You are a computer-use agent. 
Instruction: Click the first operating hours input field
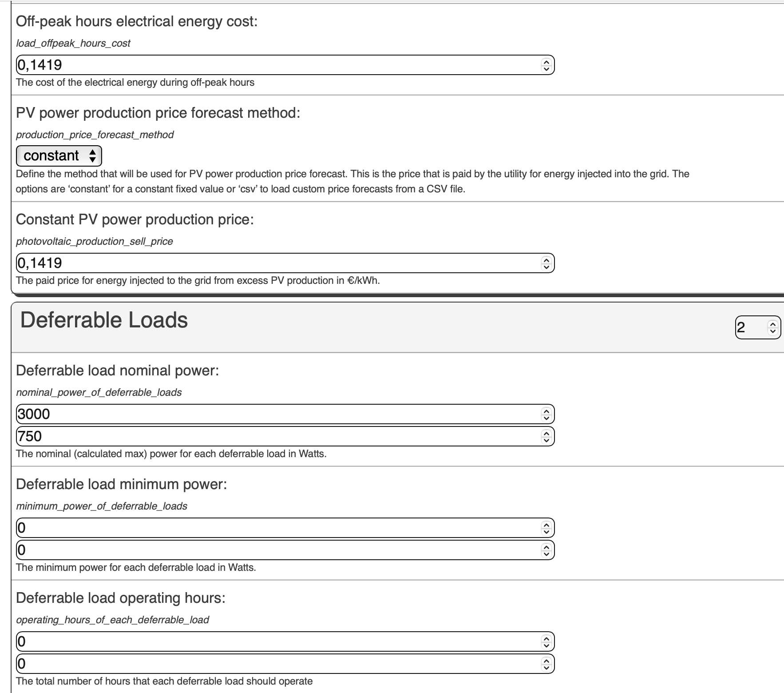click(x=285, y=641)
